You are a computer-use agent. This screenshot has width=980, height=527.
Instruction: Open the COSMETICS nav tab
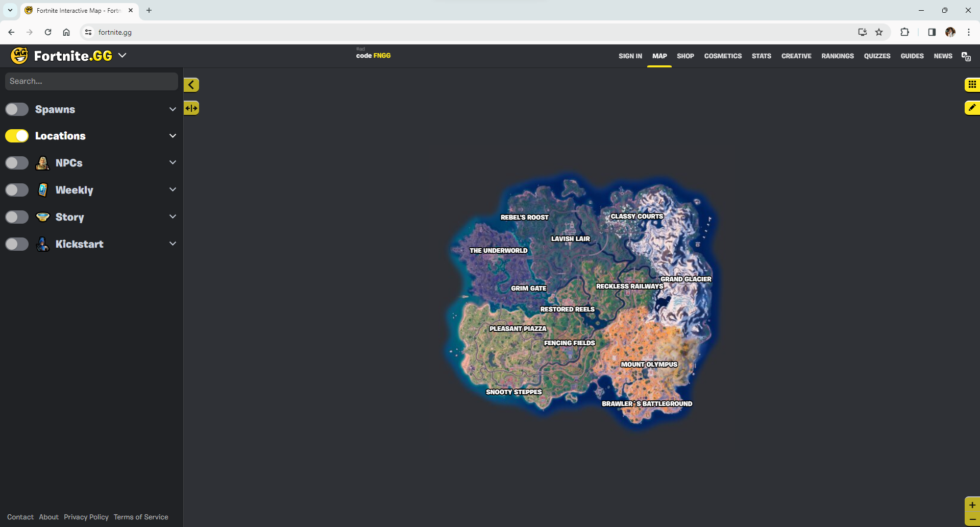tap(723, 56)
